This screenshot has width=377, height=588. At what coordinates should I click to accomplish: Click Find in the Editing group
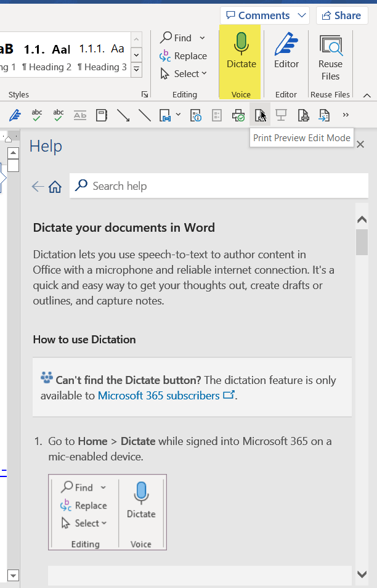tap(177, 38)
